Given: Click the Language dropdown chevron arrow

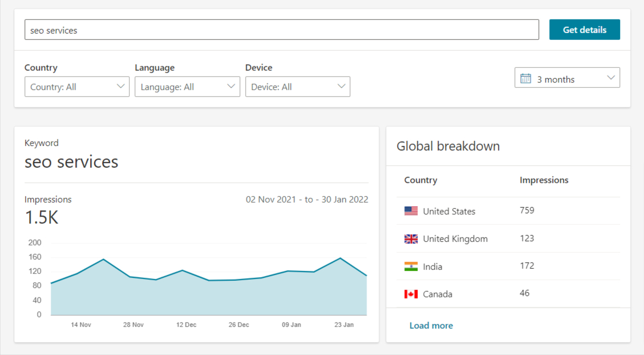Looking at the screenshot, I should tap(232, 86).
